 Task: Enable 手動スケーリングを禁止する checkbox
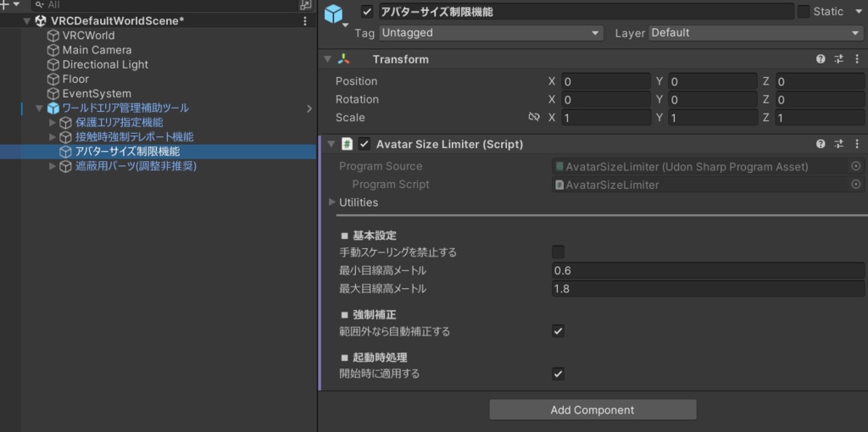tap(558, 252)
